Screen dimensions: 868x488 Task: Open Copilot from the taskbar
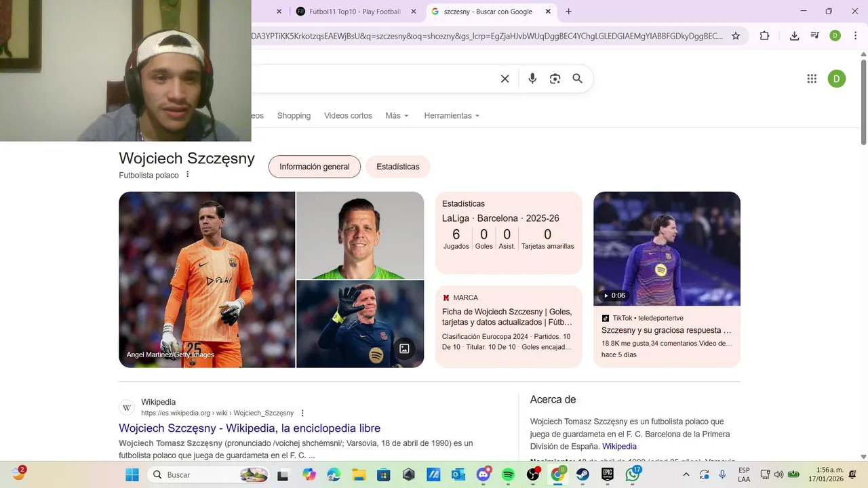pyautogui.click(x=309, y=474)
